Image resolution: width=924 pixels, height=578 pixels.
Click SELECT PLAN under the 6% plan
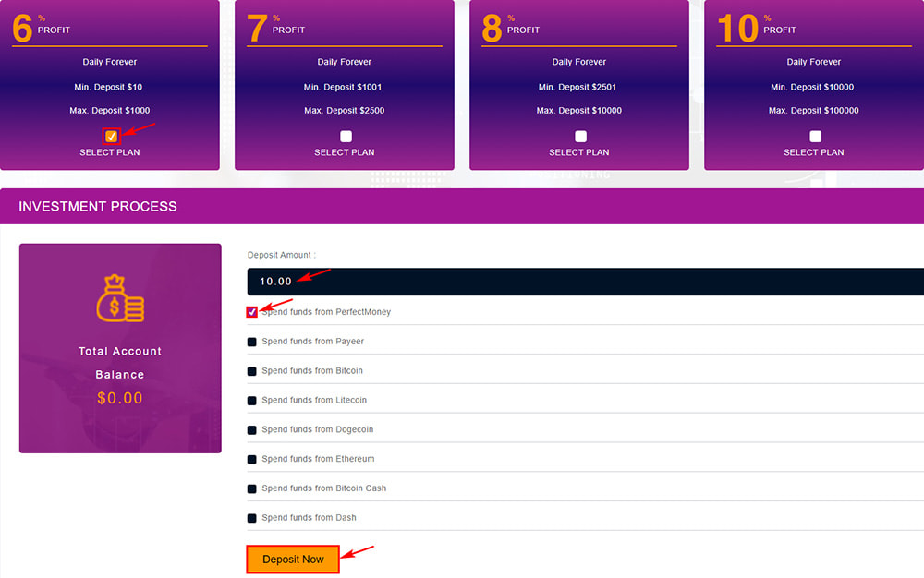click(110, 152)
